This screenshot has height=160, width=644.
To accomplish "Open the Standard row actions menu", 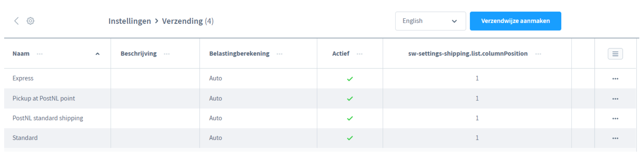I will coord(615,138).
